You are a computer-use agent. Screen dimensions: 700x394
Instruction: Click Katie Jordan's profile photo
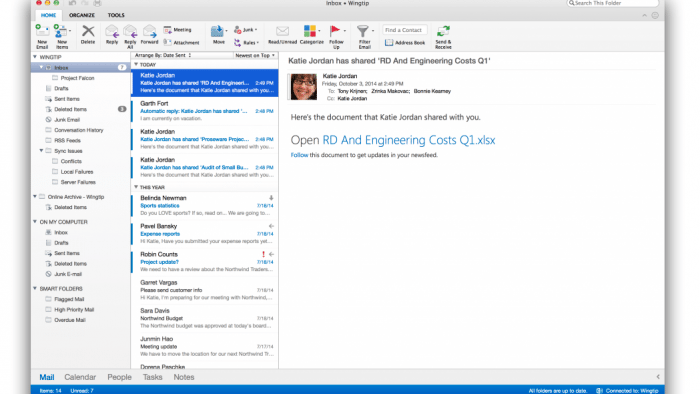coord(304,87)
